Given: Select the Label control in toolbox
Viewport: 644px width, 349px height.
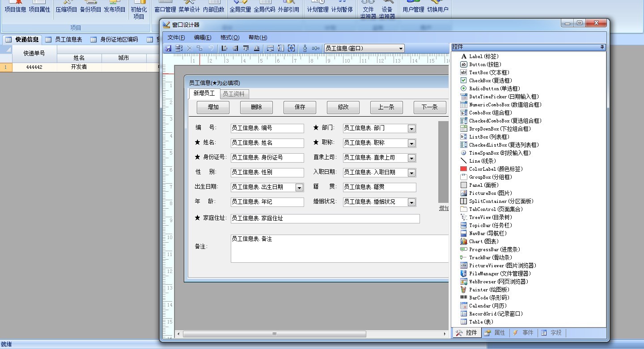Looking at the screenshot, I should click(x=483, y=56).
